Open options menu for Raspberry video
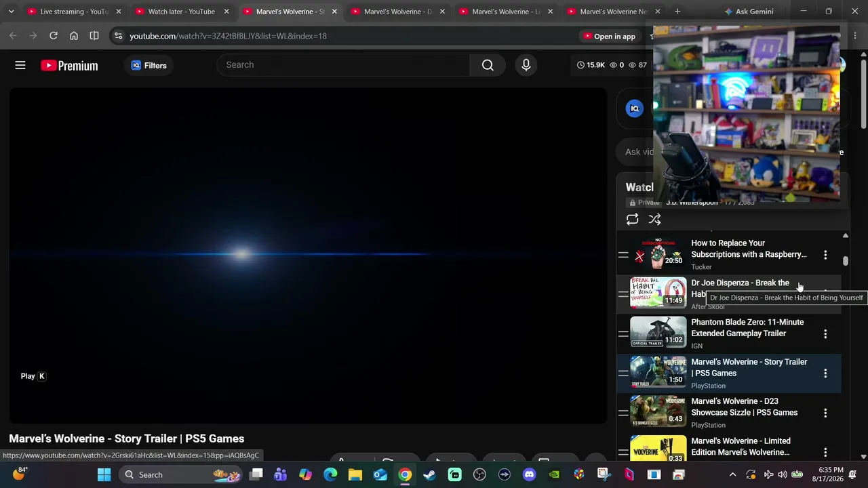868x488 pixels. pos(825,255)
